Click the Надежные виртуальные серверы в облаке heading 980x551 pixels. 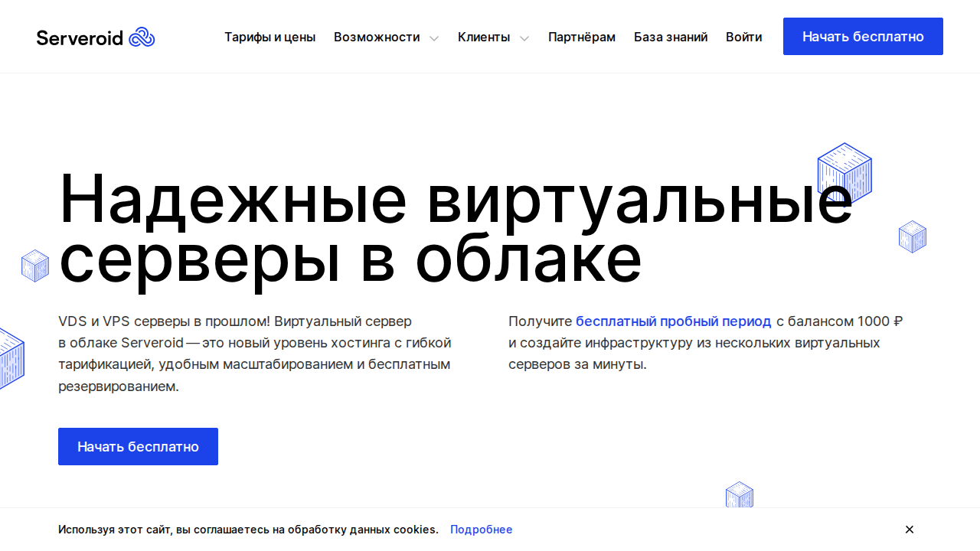pos(456,230)
